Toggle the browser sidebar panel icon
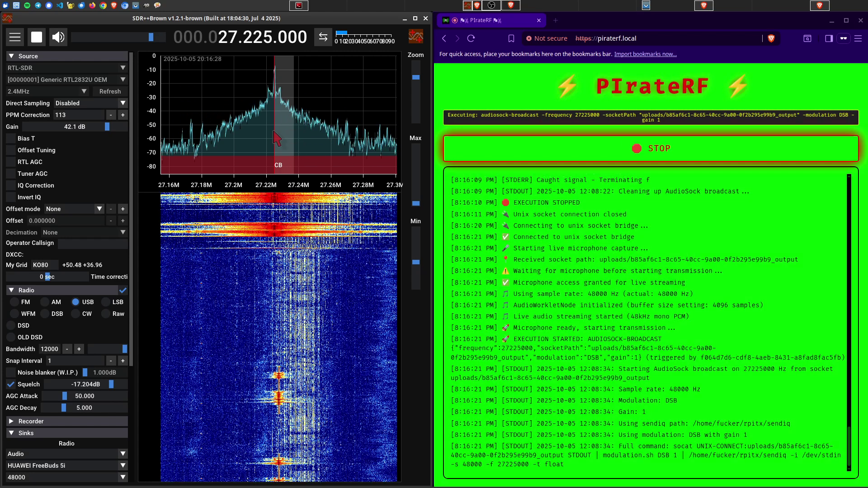Viewport: 868px width, 488px height. (x=829, y=38)
